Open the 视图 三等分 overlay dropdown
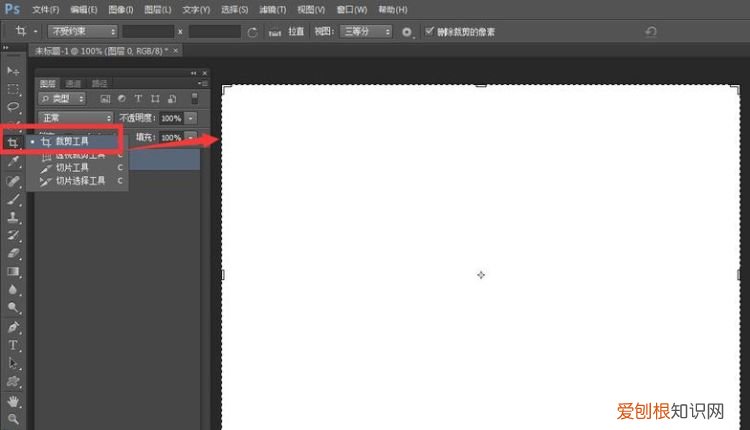This screenshot has height=430, width=750. [366, 32]
